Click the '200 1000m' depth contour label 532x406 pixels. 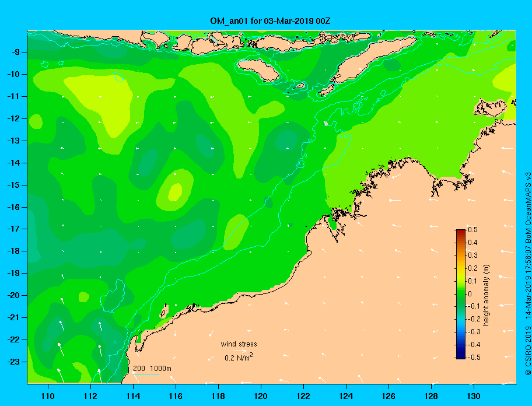point(152,369)
